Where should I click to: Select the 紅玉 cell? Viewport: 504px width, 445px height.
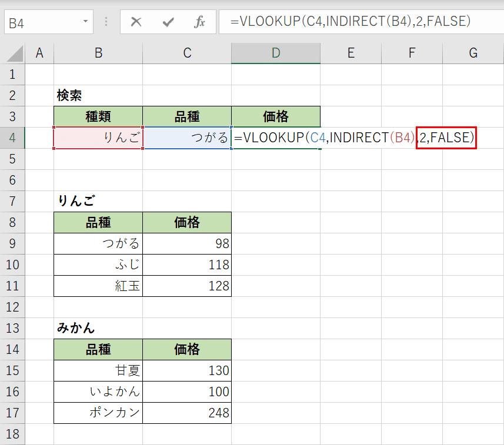click(x=98, y=286)
